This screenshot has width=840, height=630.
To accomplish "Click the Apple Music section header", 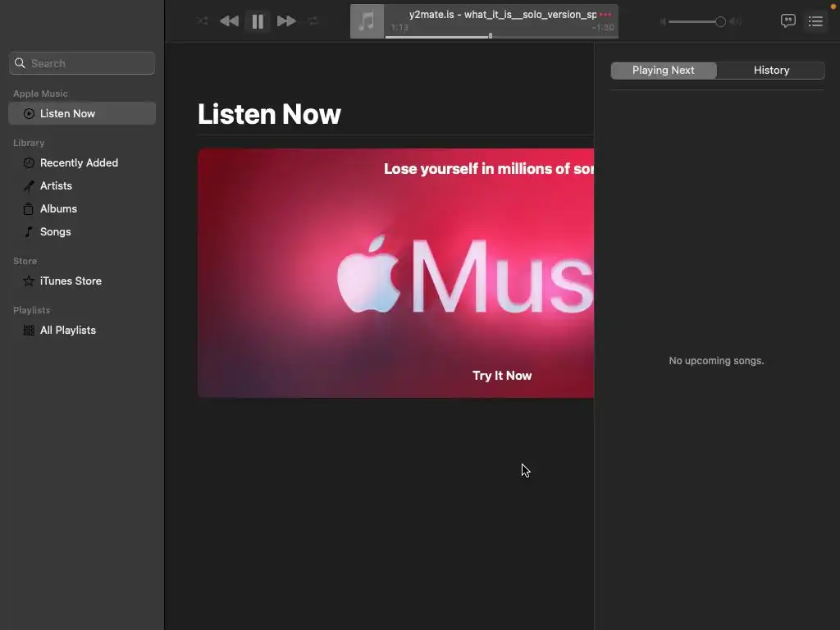I will click(x=41, y=94).
